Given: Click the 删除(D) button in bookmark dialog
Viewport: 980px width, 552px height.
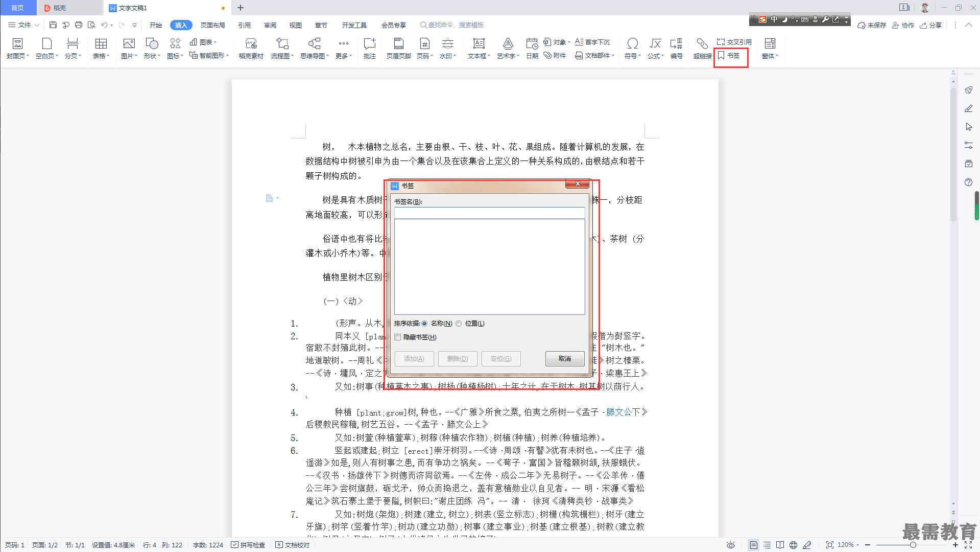Looking at the screenshot, I should coord(458,359).
